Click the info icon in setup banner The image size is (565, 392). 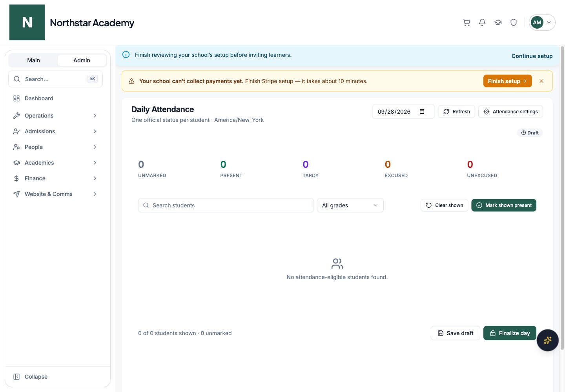pos(126,54)
